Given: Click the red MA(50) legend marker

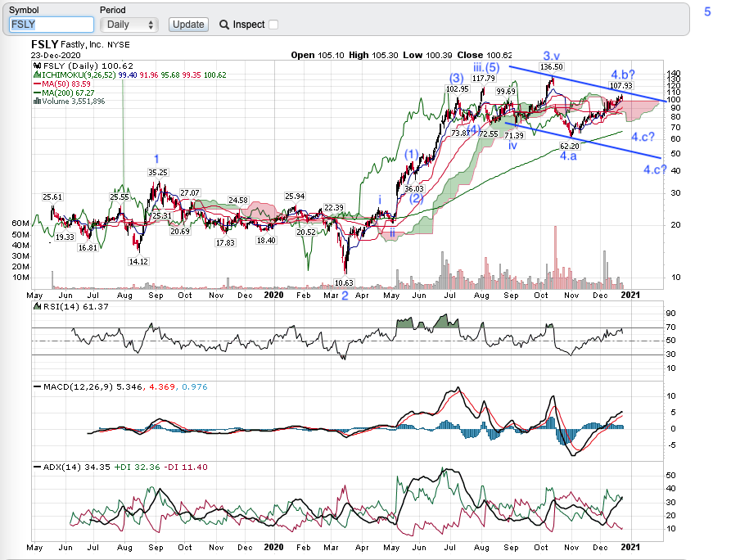Looking at the screenshot, I should pyautogui.click(x=36, y=84).
